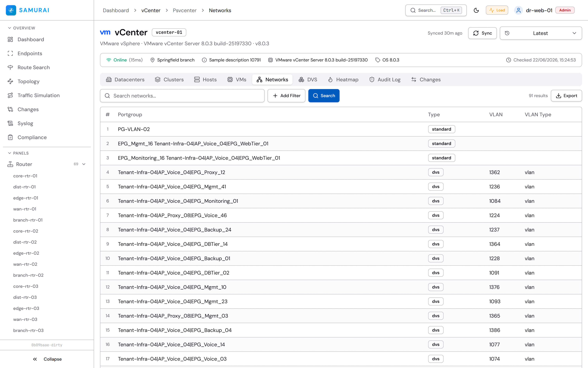Switch to the DVS tab
The width and height of the screenshot is (588, 368).
click(x=308, y=80)
